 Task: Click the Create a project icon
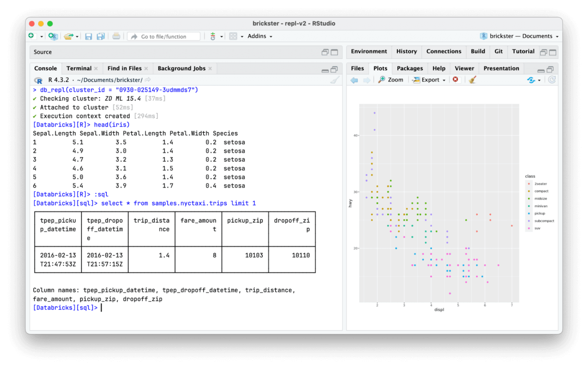53,36
